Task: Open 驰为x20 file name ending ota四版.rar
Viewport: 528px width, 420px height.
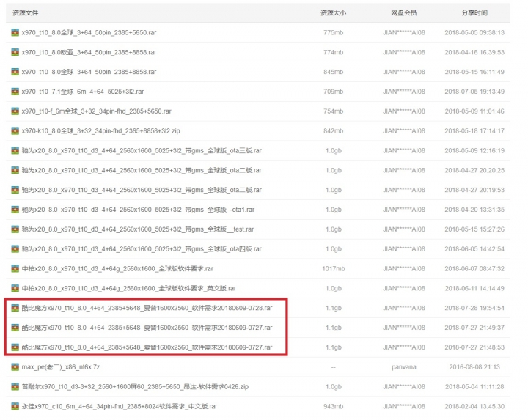Action: click(142, 249)
